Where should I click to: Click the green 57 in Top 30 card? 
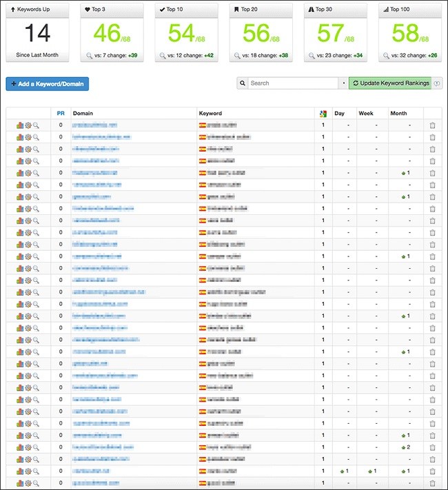click(330, 33)
